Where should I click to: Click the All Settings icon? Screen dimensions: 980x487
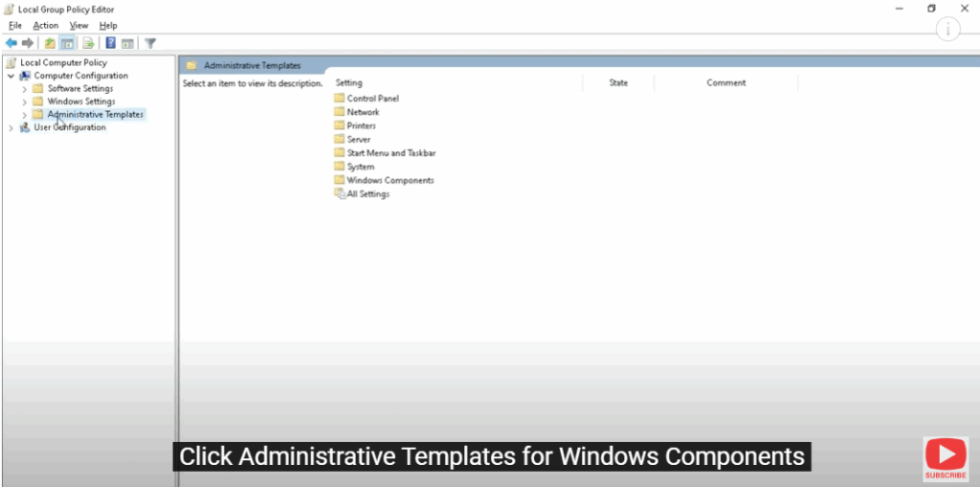340,194
